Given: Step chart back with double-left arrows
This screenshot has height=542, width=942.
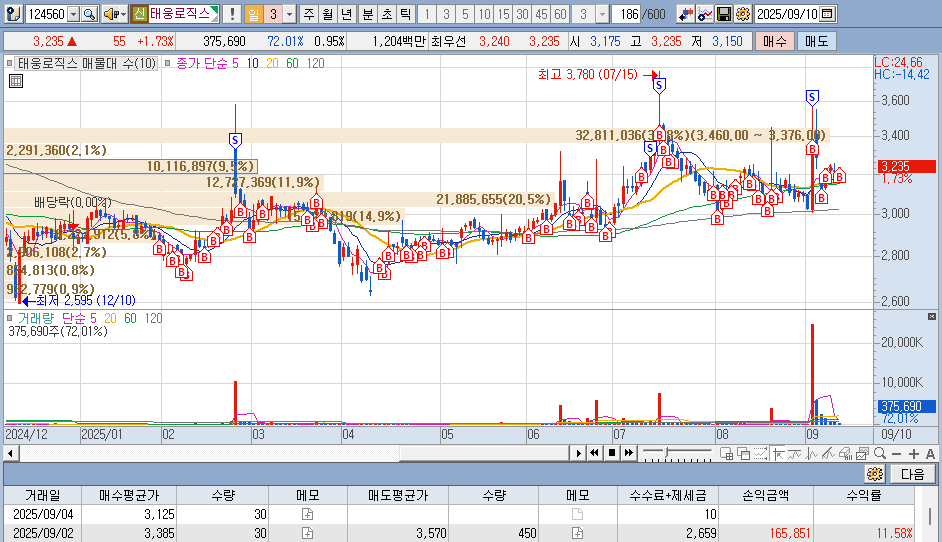Looking at the screenshot, I should (595, 453).
